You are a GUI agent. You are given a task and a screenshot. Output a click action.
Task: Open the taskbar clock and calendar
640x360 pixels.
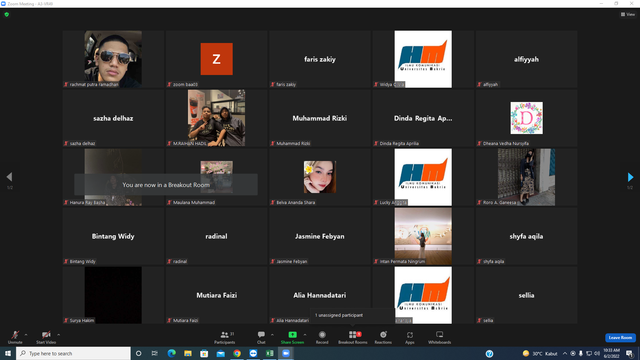pyautogui.click(x=611, y=353)
